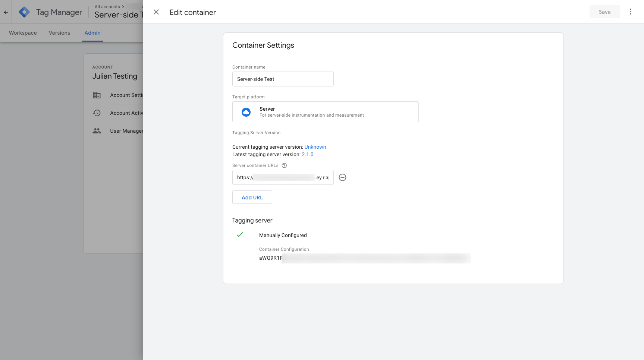Open the 2.1.0 version link

pyautogui.click(x=308, y=154)
